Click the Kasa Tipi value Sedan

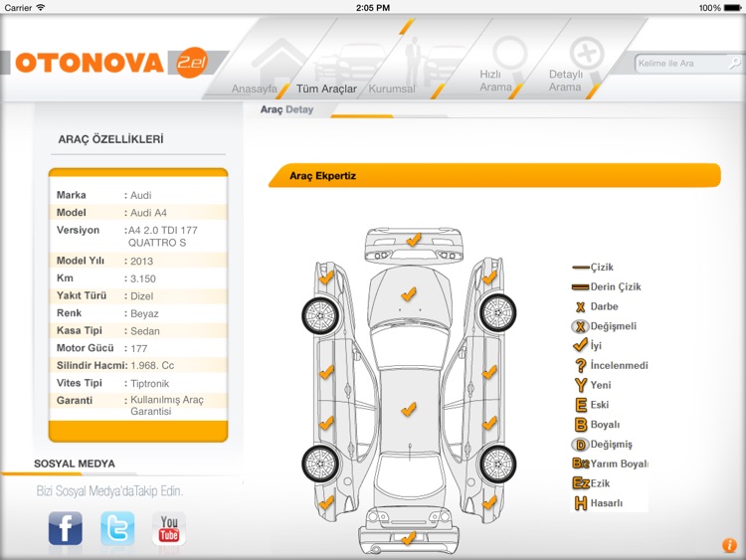tap(145, 331)
